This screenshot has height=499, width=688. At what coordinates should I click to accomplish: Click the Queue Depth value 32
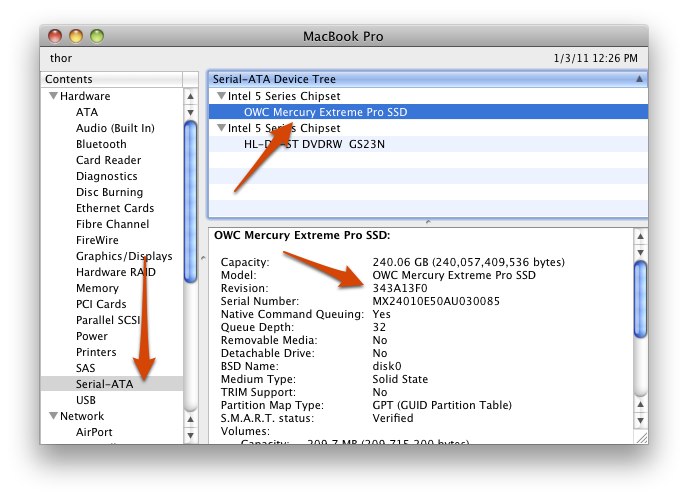pyautogui.click(x=379, y=327)
